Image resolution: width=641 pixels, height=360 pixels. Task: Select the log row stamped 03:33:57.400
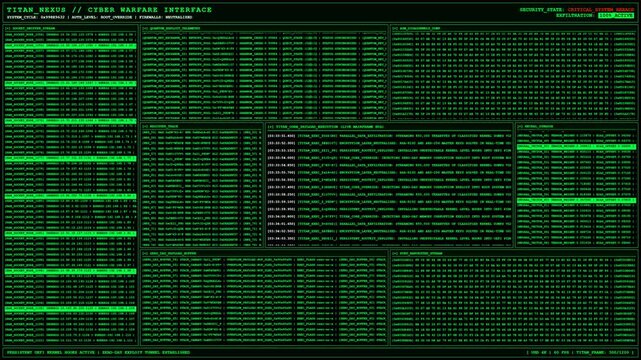[389, 187]
